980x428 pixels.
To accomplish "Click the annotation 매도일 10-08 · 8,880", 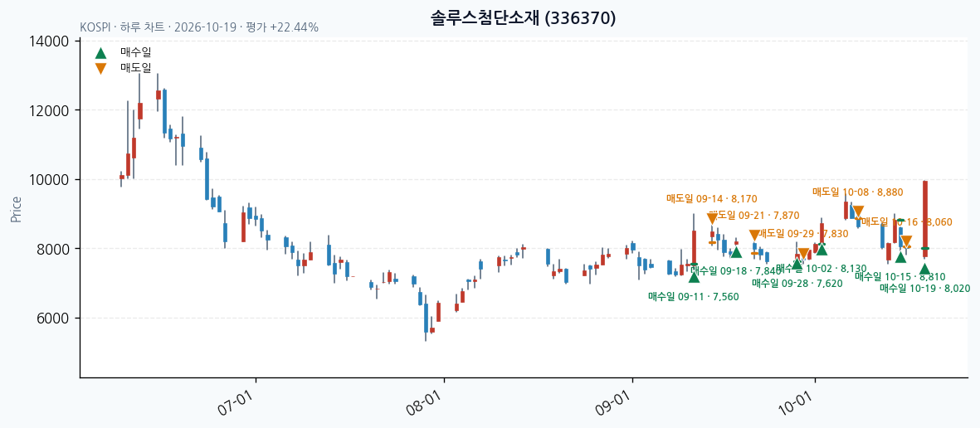I will pos(858,192).
